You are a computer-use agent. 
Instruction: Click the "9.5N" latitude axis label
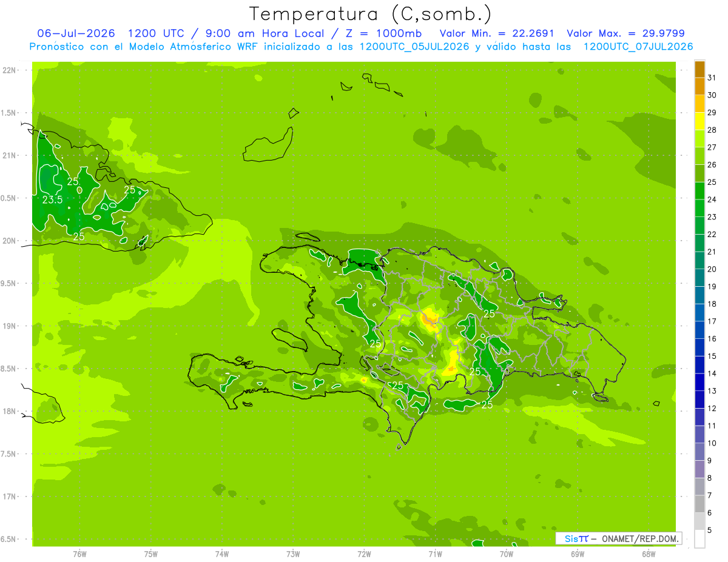[x=8, y=283]
